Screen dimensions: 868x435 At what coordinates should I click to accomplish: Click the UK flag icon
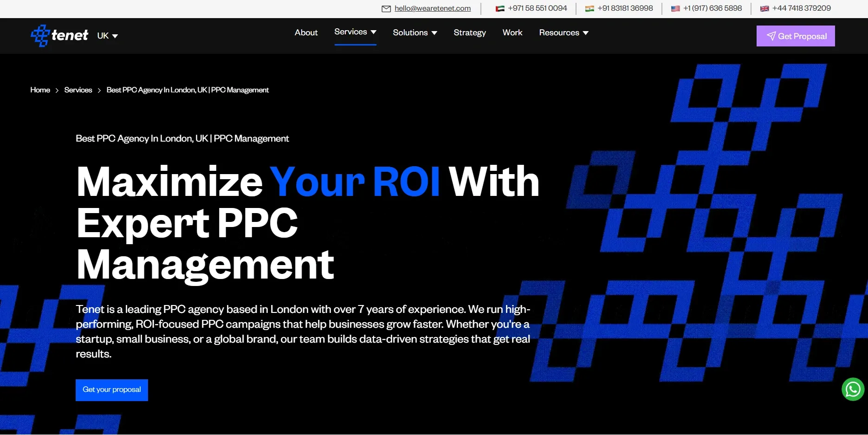[764, 9]
